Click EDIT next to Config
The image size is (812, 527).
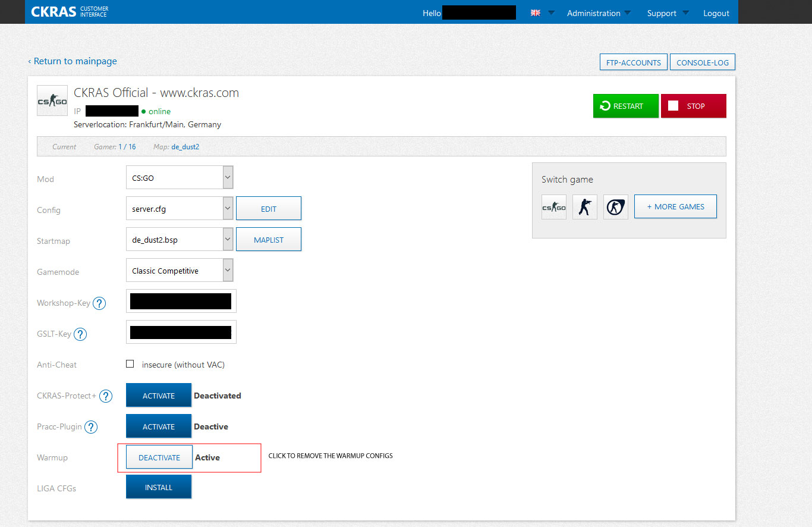(x=269, y=209)
